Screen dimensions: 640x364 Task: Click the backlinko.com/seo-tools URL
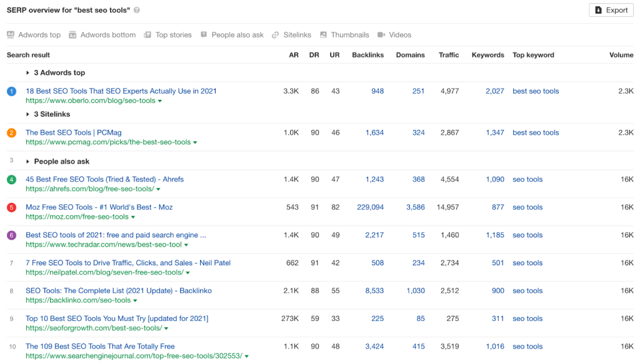(78, 300)
